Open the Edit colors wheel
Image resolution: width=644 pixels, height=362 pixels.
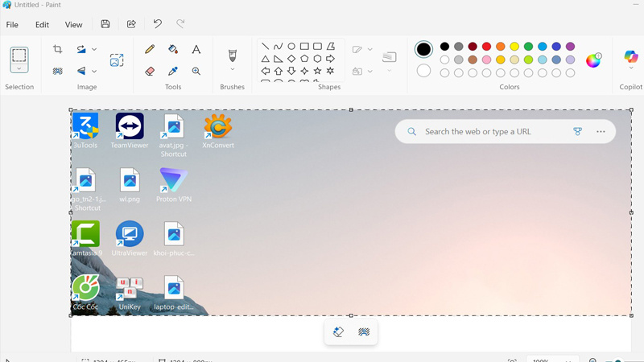tap(593, 60)
